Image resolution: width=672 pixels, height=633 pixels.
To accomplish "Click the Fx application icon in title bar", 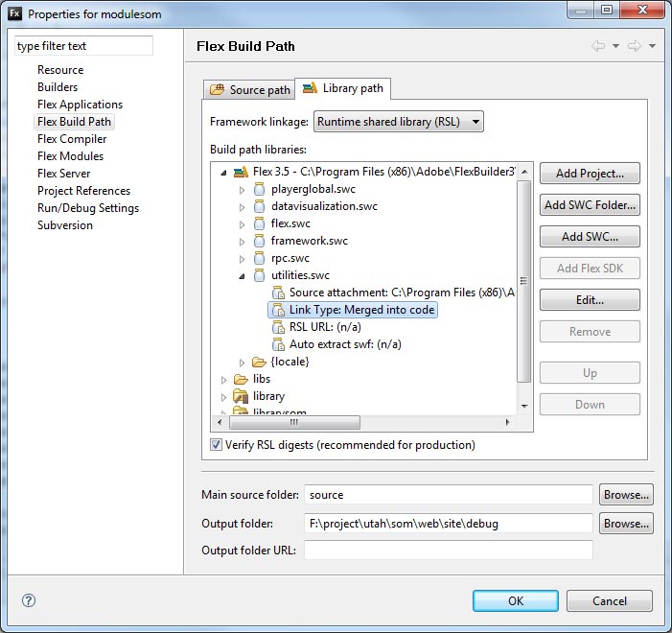I will coord(14,13).
